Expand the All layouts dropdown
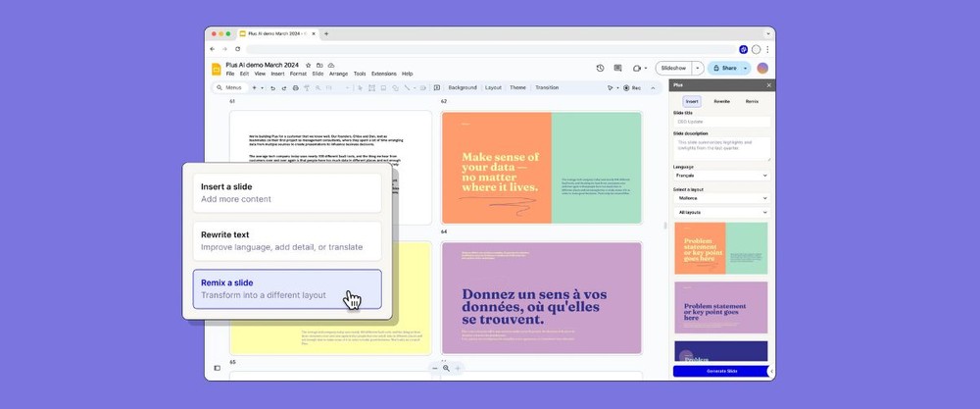The height and width of the screenshot is (409, 980). [x=721, y=212]
